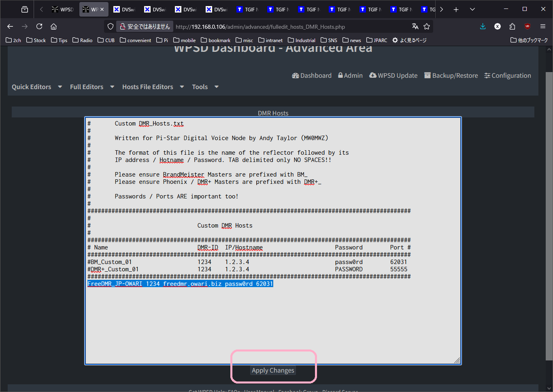Open the 2ch bookmark folder
This screenshot has height=392, width=553.
click(x=13, y=40)
